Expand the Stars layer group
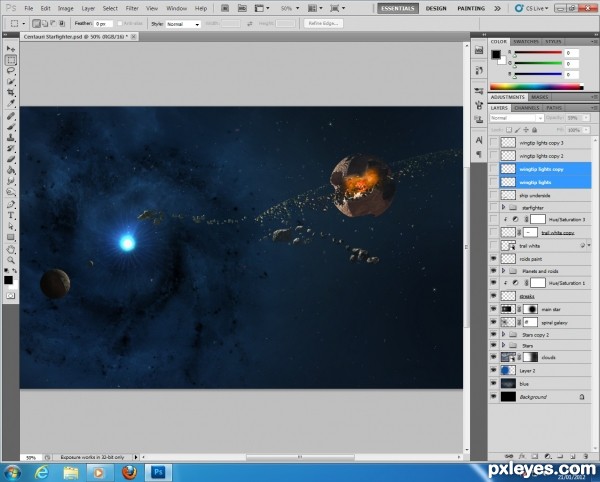This screenshot has height=482, width=600. [x=504, y=345]
